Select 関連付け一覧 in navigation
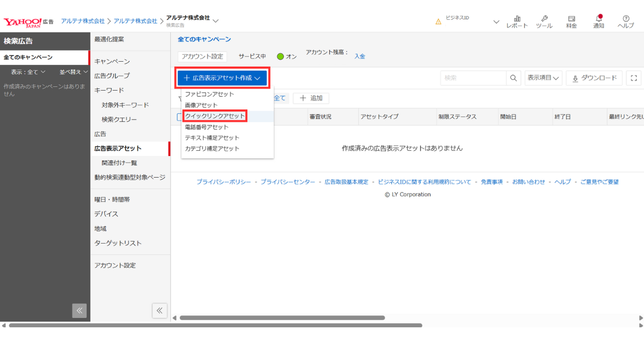Viewport: 644px width, 338px height. [x=119, y=163]
